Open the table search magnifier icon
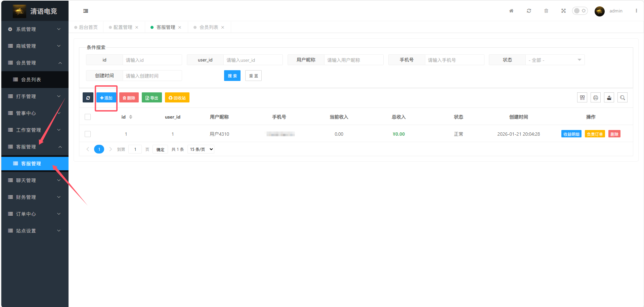 click(622, 98)
